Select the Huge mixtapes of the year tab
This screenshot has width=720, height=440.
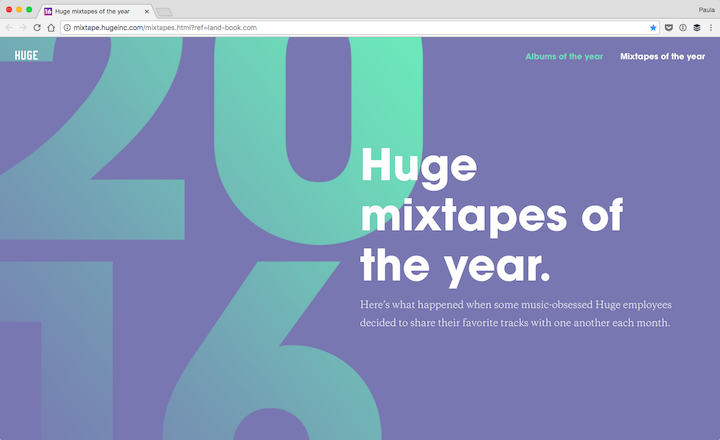coord(96,11)
